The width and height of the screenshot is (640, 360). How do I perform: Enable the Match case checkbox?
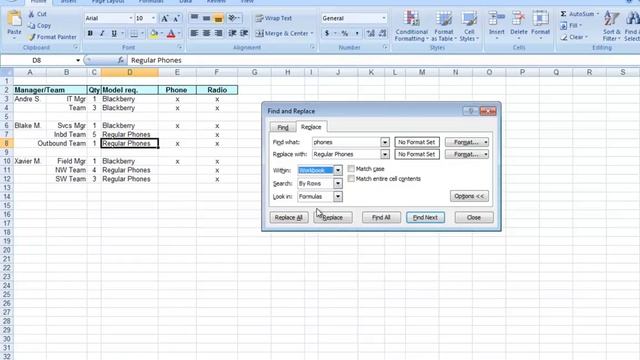[351, 169]
